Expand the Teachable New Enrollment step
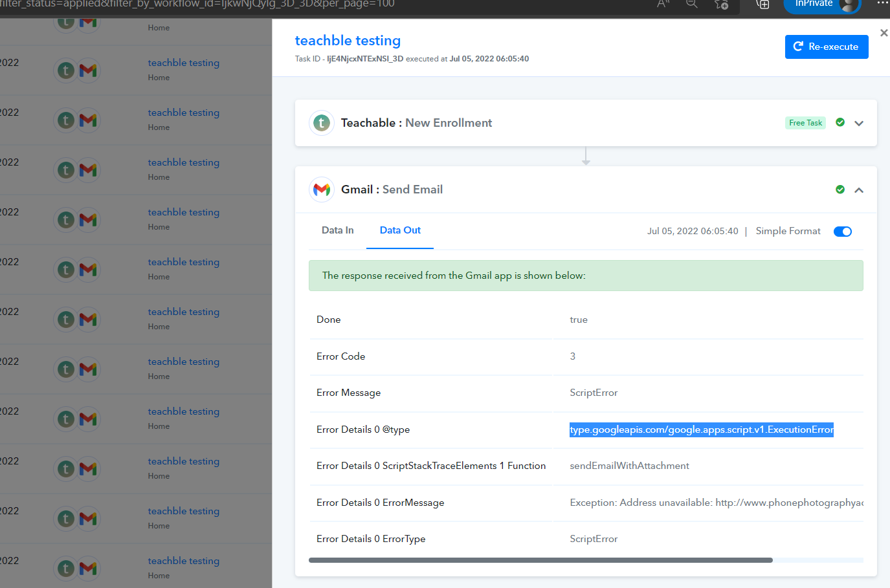This screenshot has width=890, height=588. pos(859,123)
